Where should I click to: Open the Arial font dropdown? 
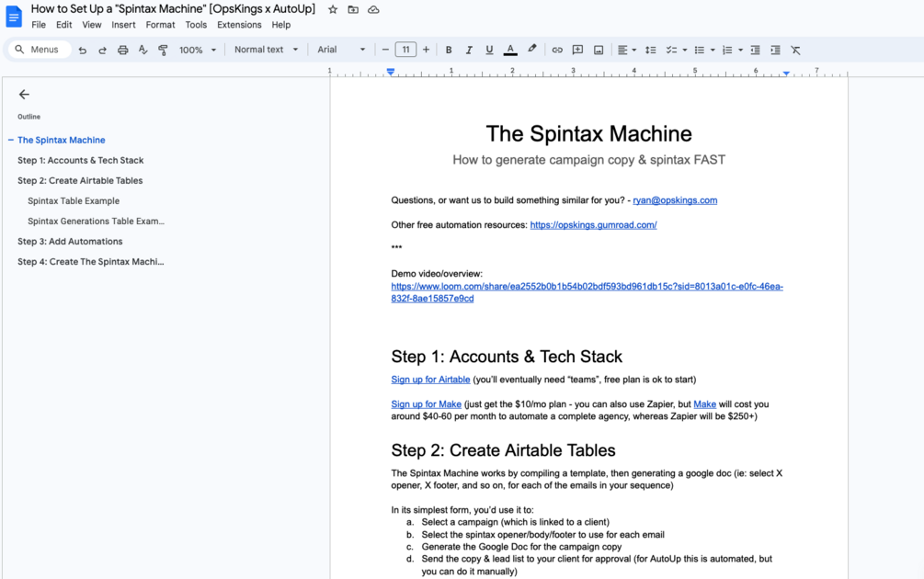[x=342, y=50]
